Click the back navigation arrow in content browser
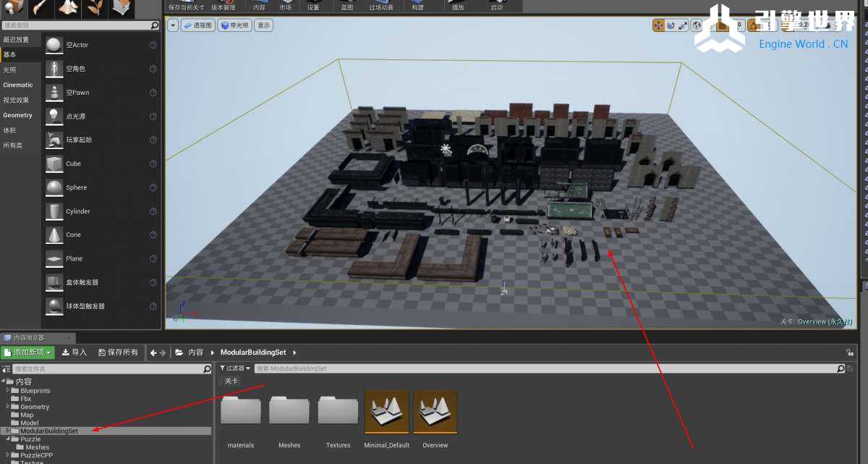This screenshot has height=464, width=868. pos(153,353)
